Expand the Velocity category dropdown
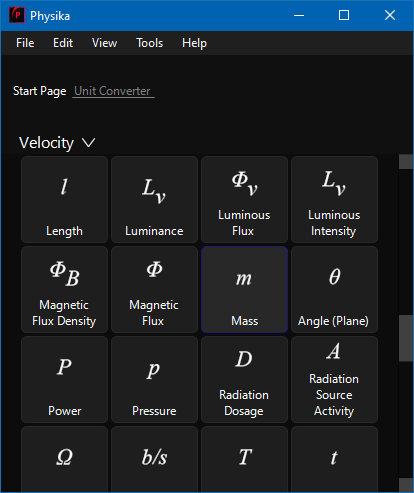 click(x=57, y=143)
